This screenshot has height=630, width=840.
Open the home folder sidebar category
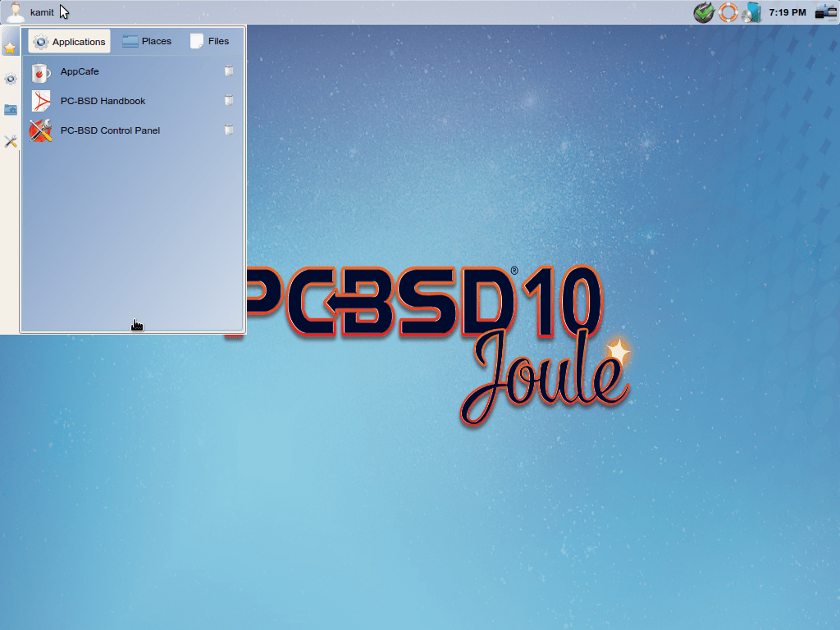click(x=10, y=110)
